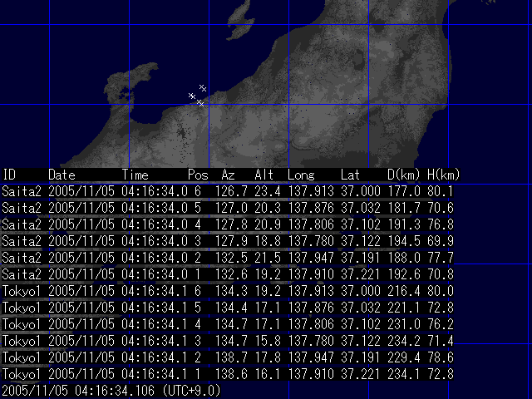Screen dimensions: 532x399
Task: Click the altitude value 21.5
Action: [268, 258]
